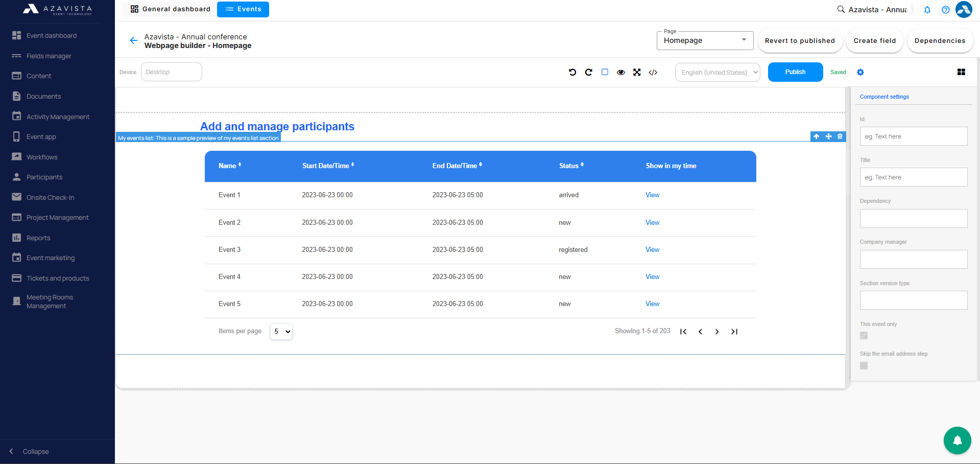Click View link for Event 5

pyautogui.click(x=652, y=304)
